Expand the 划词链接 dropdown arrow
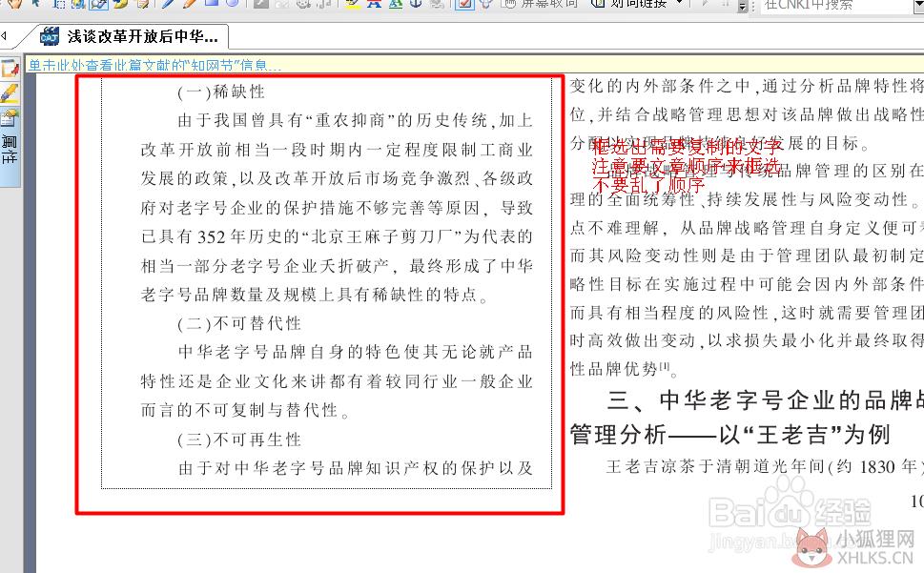This screenshot has height=573, width=924. (680, 3)
